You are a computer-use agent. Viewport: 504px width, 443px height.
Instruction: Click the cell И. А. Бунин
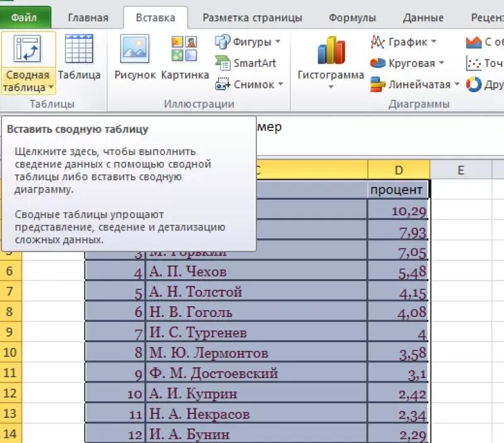(x=256, y=434)
